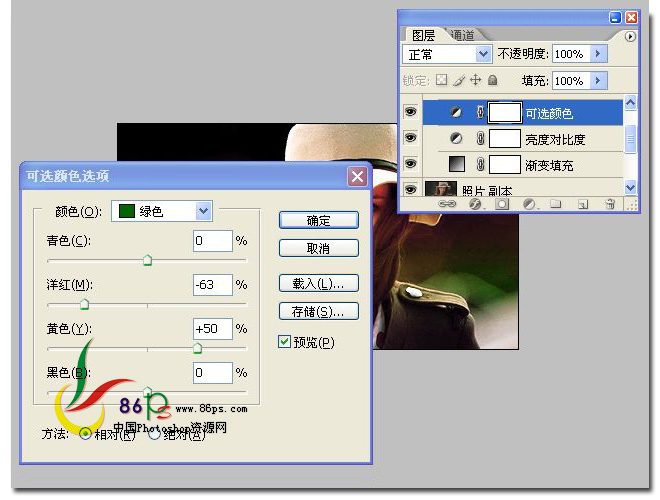Select the 亮度对比度 layer mask thumbnail

click(505, 138)
